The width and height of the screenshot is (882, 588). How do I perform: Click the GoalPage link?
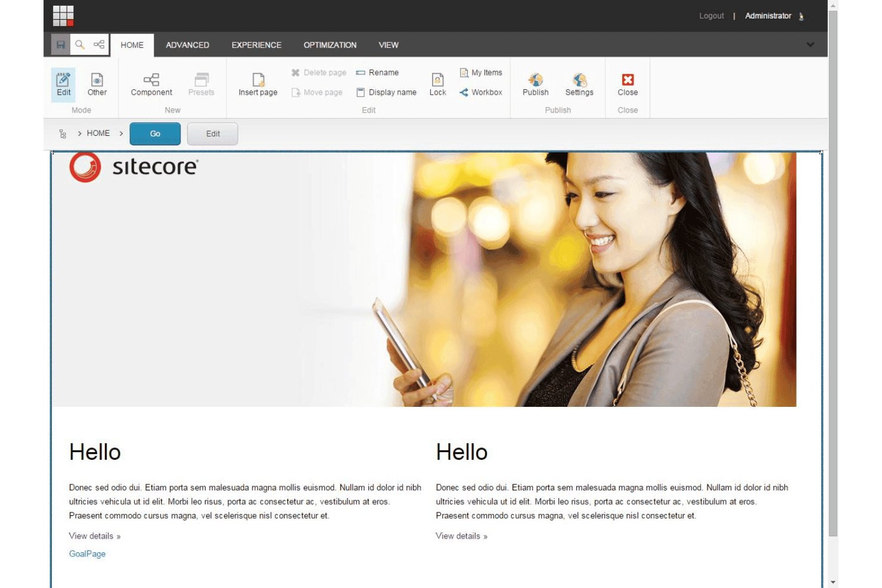coord(87,554)
